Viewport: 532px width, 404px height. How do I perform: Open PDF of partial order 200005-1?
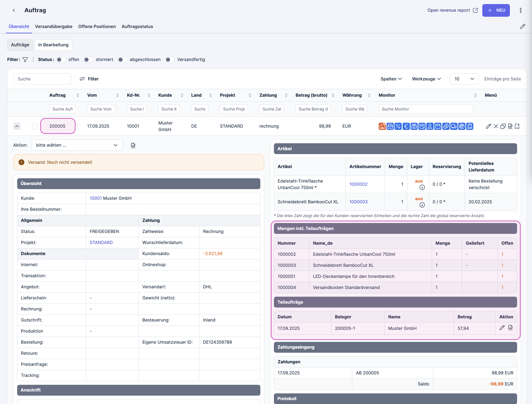[x=510, y=327]
